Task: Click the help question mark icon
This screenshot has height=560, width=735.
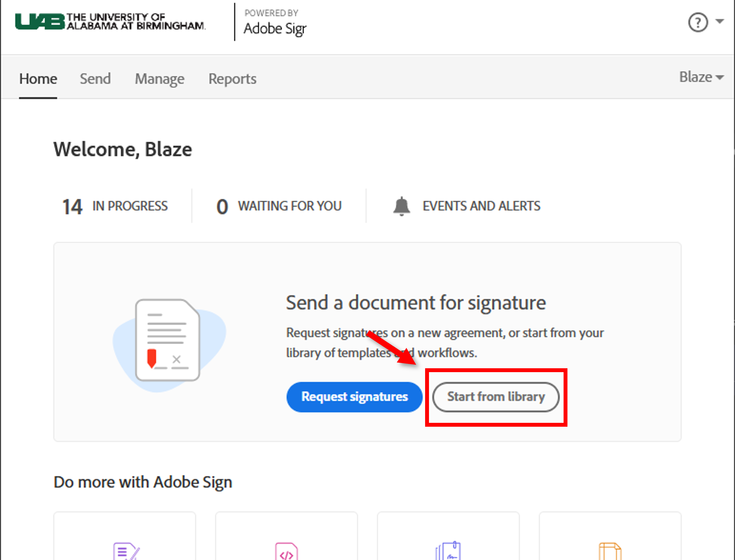Action: [698, 23]
